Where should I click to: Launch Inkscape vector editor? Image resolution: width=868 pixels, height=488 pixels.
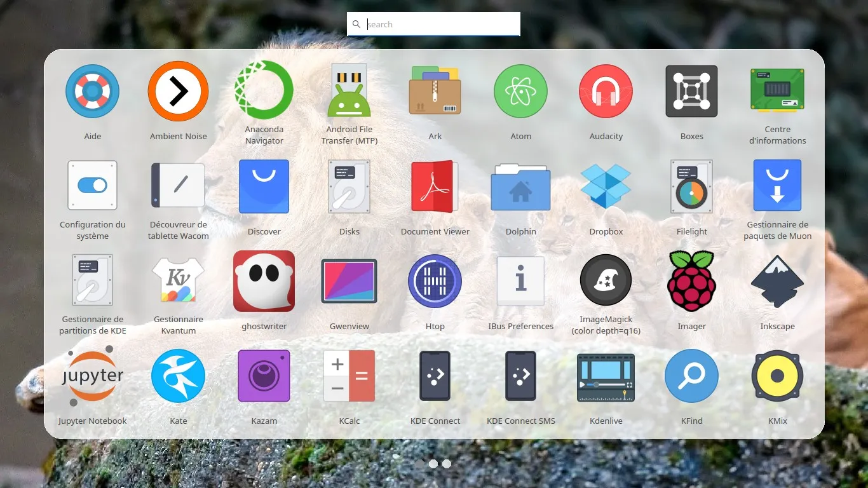[x=777, y=281]
